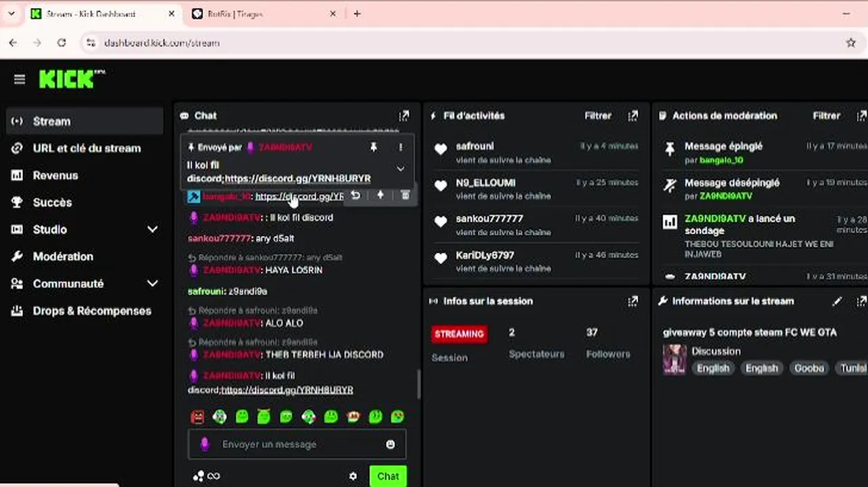
Task: Open the Modération page
Action: point(85,256)
